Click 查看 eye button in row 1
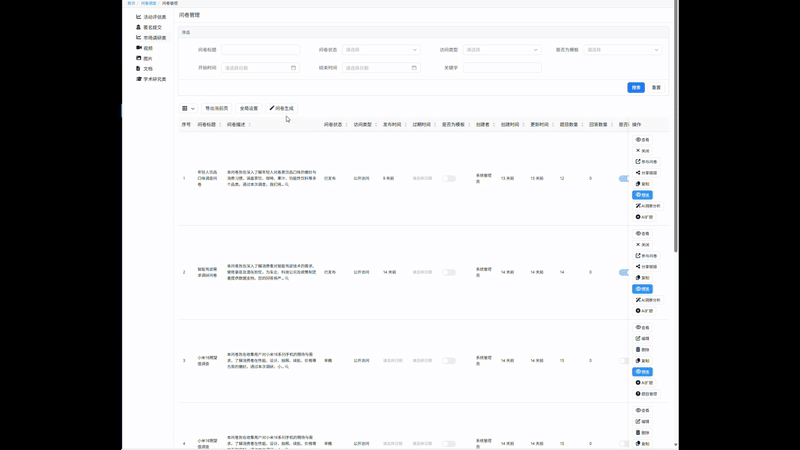800x450 pixels. [x=642, y=140]
